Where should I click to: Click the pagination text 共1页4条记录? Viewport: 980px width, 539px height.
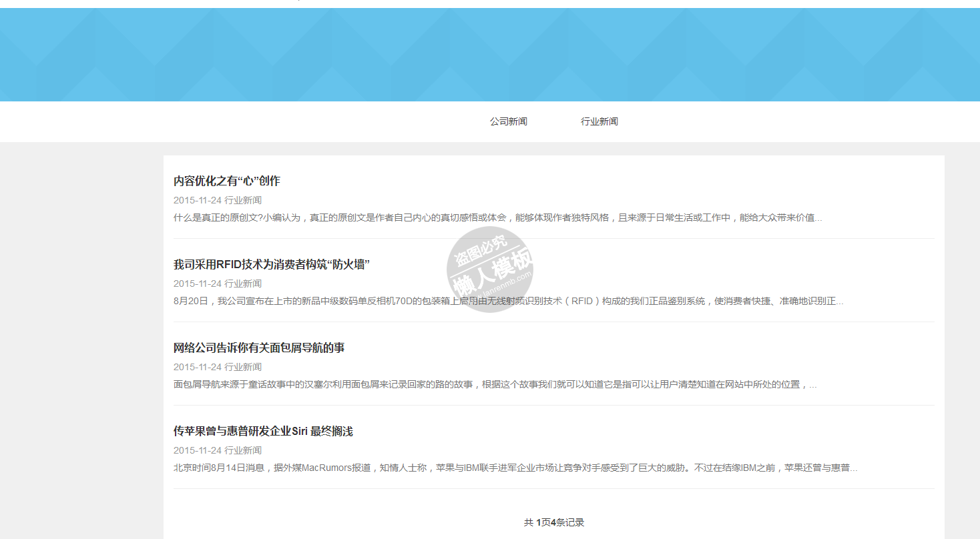(x=553, y=522)
